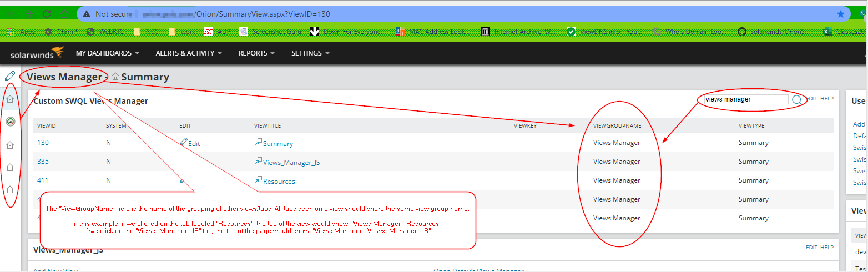The image size is (868, 272).
Task: Open view ID 130 link
Action: point(43,143)
